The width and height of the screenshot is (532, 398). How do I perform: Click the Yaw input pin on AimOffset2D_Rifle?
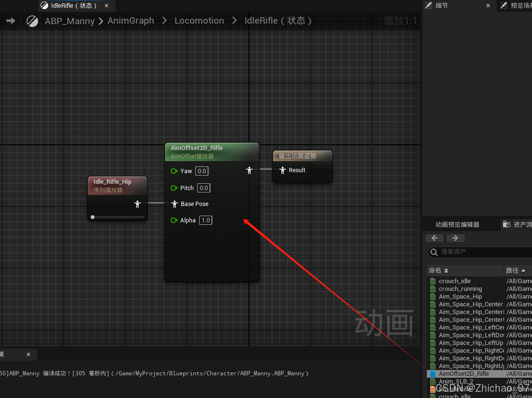[x=174, y=171]
